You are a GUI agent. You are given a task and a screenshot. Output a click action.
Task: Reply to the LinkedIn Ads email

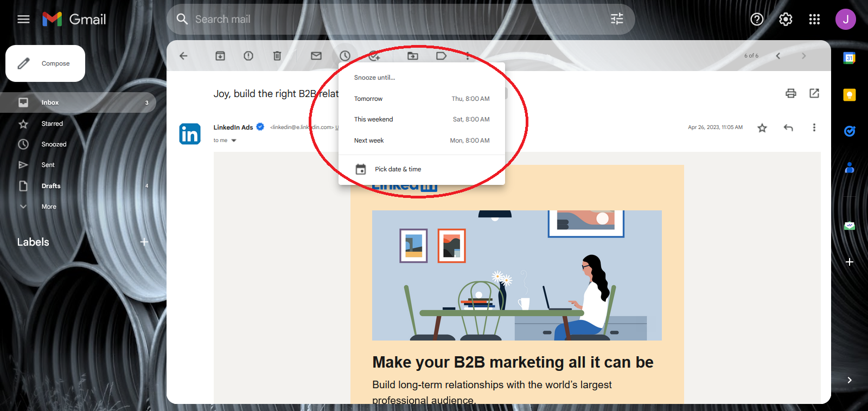coord(788,128)
